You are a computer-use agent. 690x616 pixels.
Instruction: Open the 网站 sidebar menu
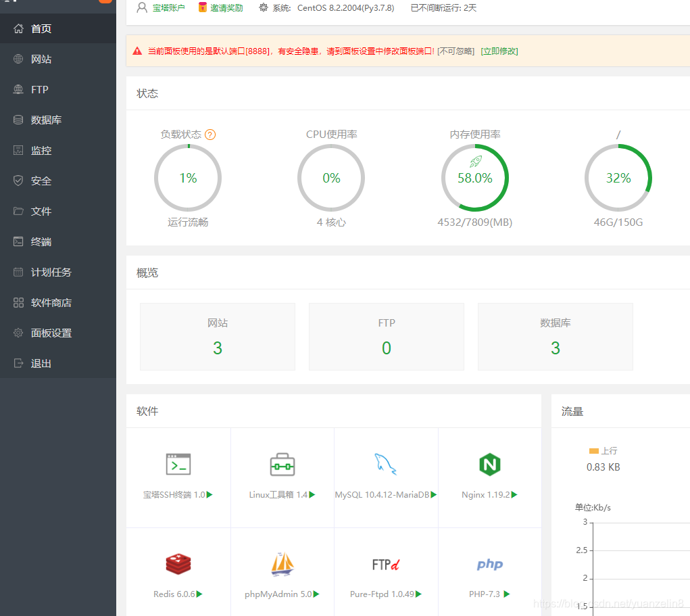(58, 59)
